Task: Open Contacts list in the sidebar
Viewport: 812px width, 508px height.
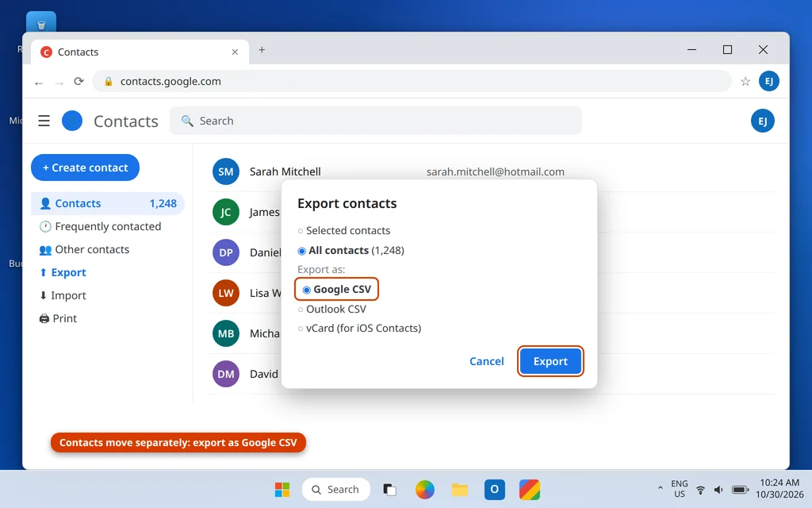Action: tap(108, 204)
